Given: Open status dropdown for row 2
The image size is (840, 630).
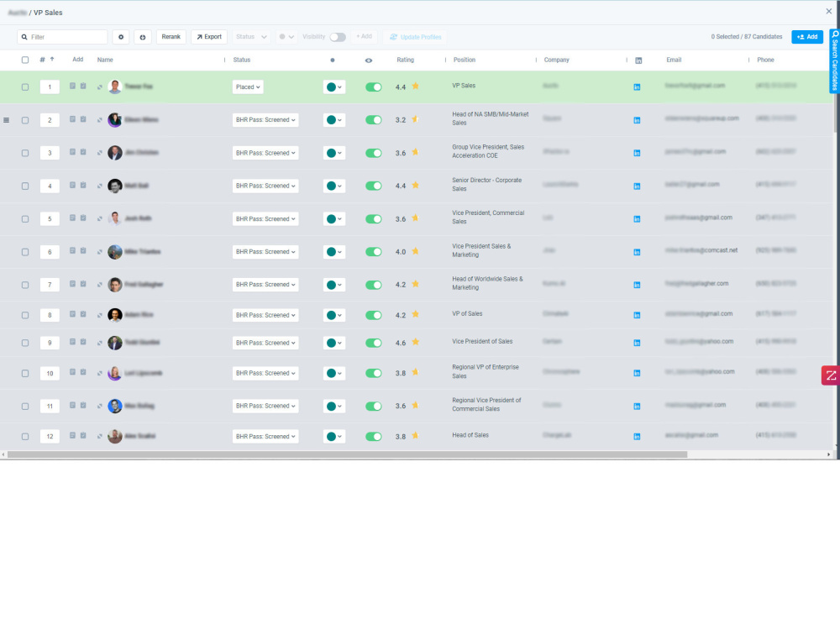Looking at the screenshot, I should click(265, 120).
